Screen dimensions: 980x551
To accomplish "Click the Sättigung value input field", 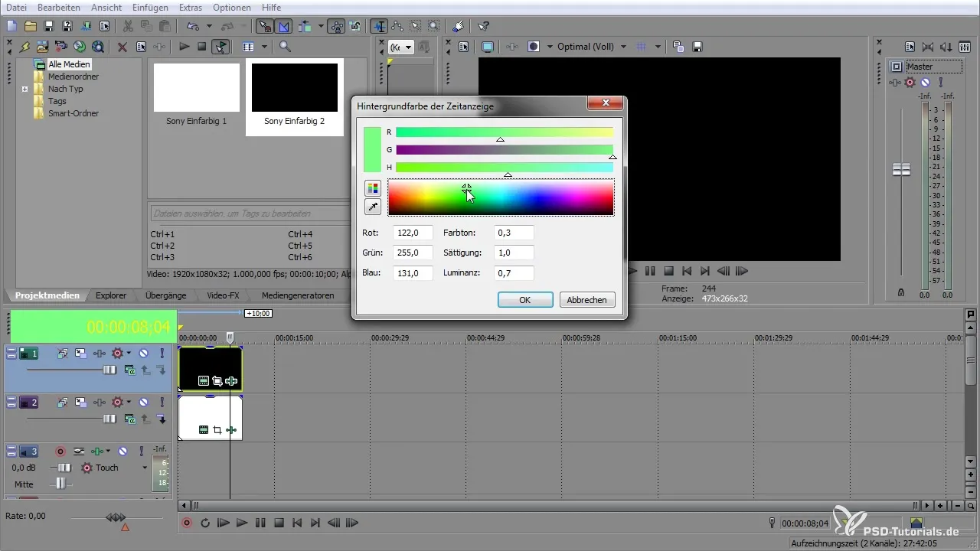I will [x=514, y=253].
